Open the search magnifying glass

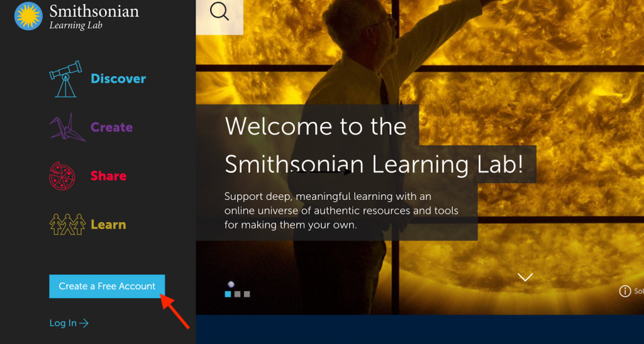click(219, 11)
